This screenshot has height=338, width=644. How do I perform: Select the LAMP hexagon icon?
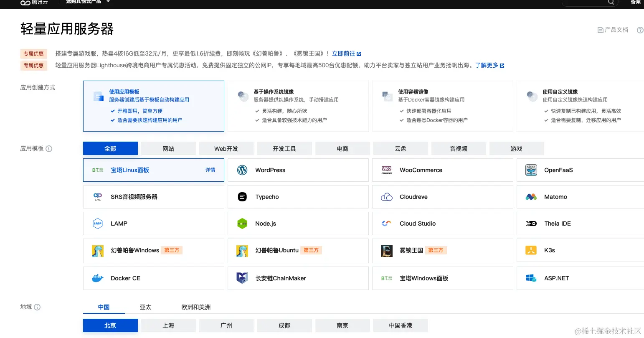pos(98,224)
